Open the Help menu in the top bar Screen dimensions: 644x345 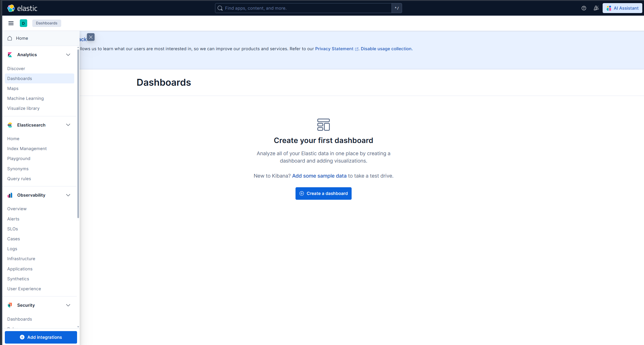(584, 8)
